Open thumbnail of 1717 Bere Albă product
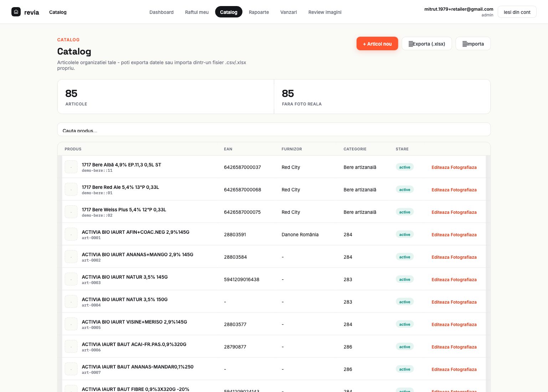The height and width of the screenshot is (392, 548). (x=71, y=167)
